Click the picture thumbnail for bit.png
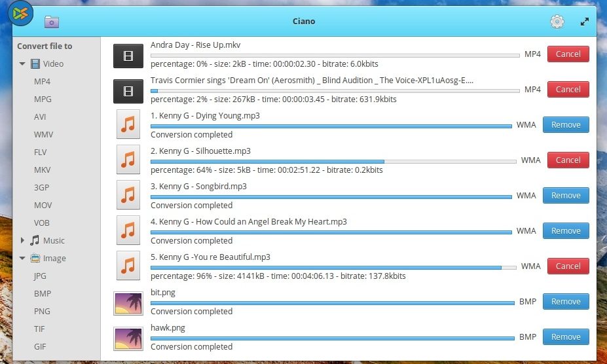Viewport: 607px width, 364px height. (128, 303)
